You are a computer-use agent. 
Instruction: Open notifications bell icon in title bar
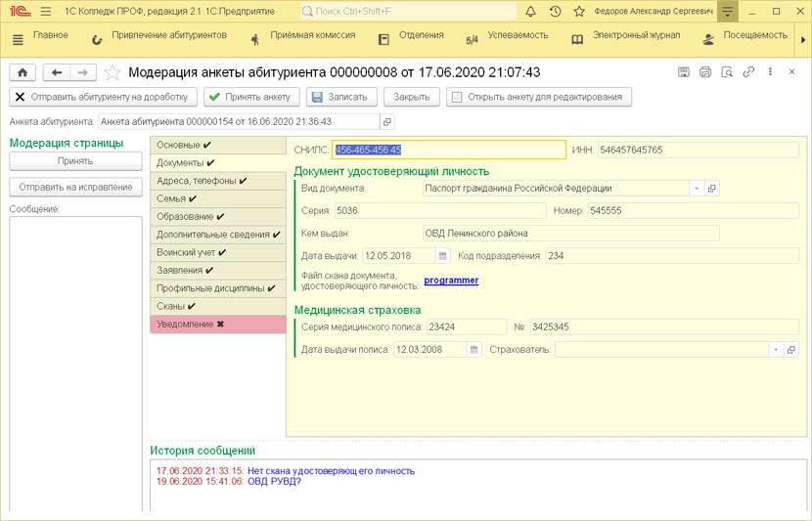click(530, 12)
